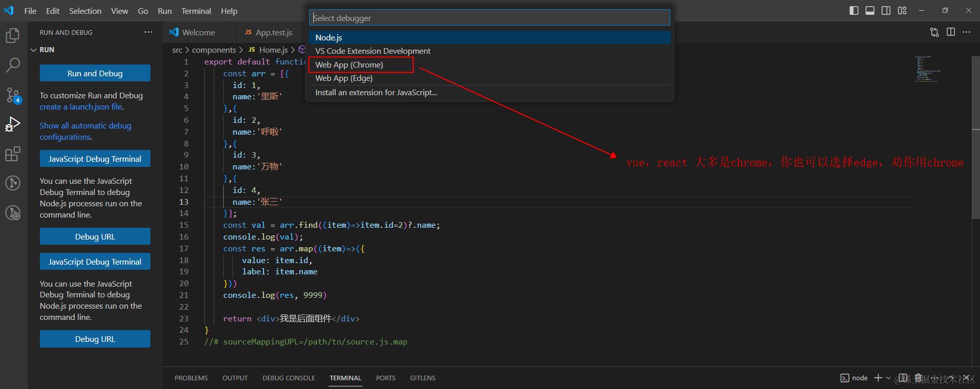Choose Node.js debugger option

coord(490,37)
